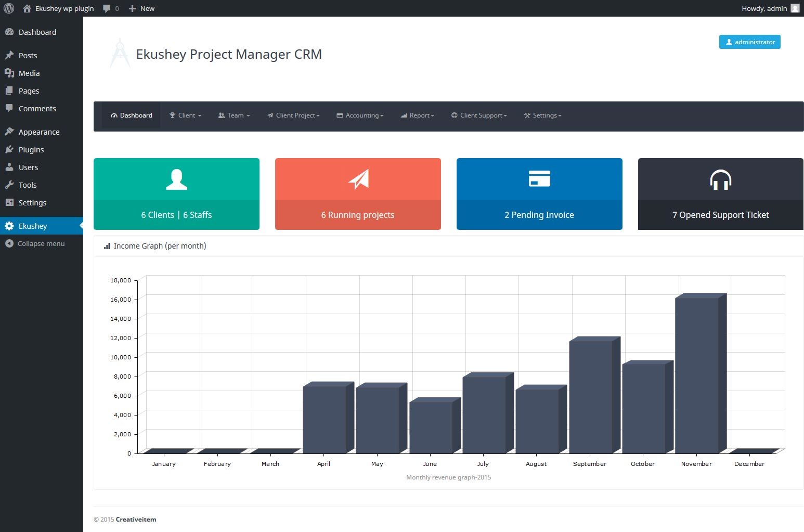Viewport: 804px width, 532px height.
Task: Click the 6 Clients | 6 Staffs label
Action: point(176,215)
